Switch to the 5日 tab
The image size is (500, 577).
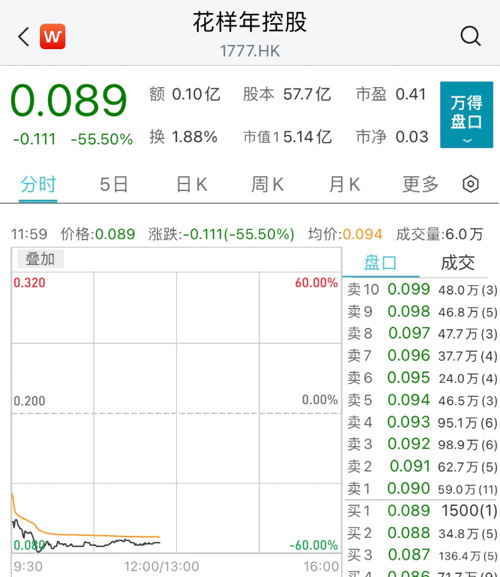114,184
